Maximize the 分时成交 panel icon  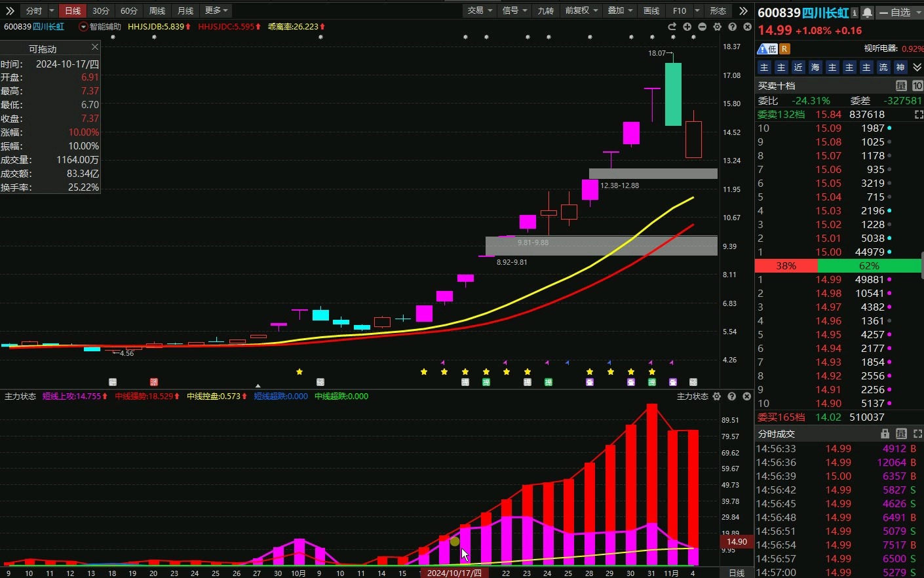coord(917,434)
